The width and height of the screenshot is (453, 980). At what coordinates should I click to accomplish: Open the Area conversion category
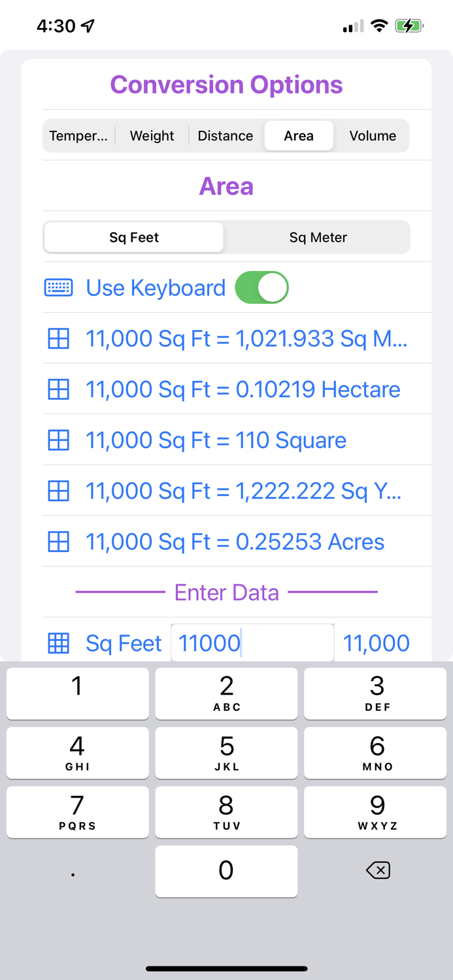pos(298,135)
